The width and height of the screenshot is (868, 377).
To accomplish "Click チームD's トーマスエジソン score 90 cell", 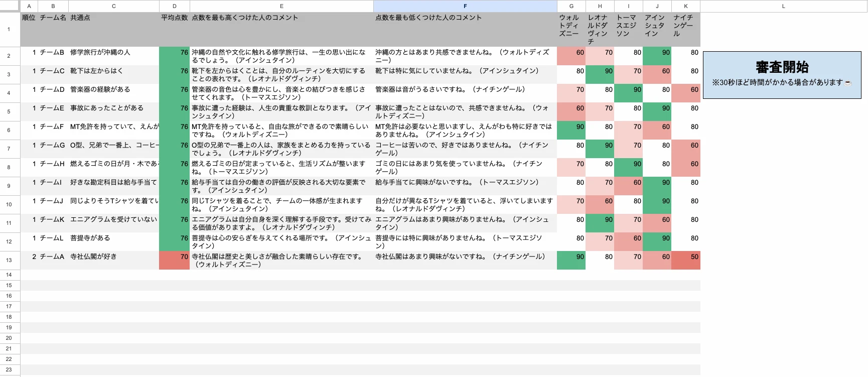I will 628,93.
